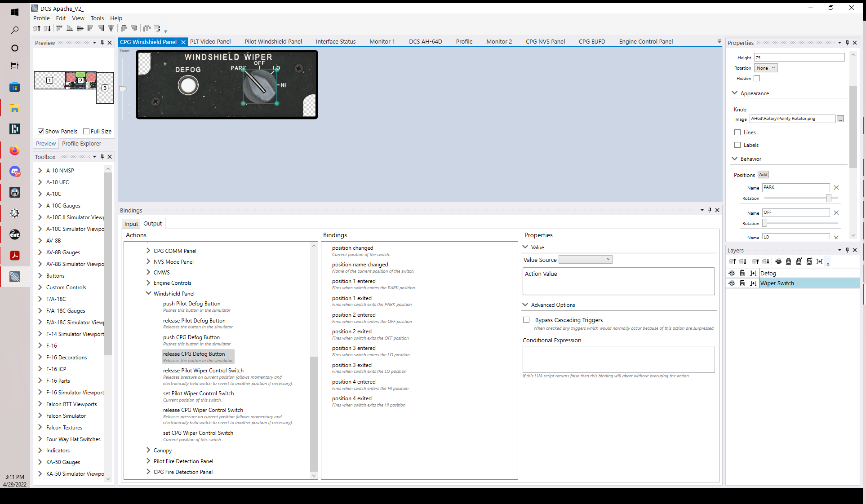The image size is (866, 504).
Task: Check the Hidden property checkbox
Action: click(x=757, y=79)
